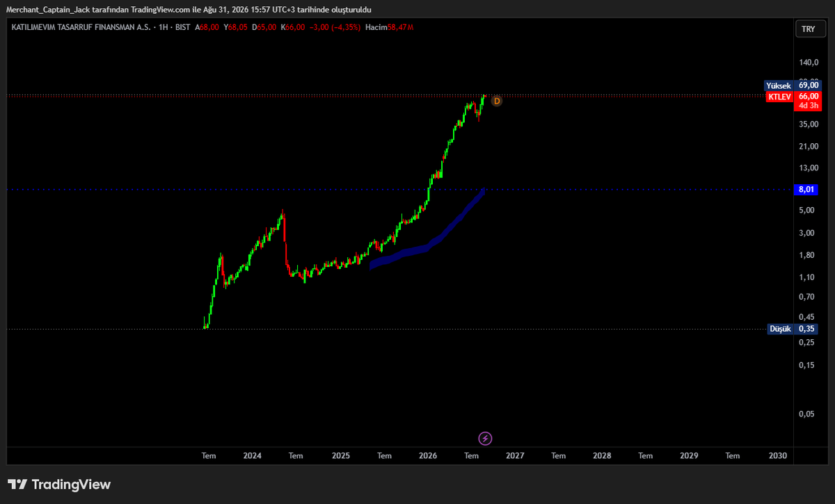Click the 3,00 price axis label

[x=807, y=233]
